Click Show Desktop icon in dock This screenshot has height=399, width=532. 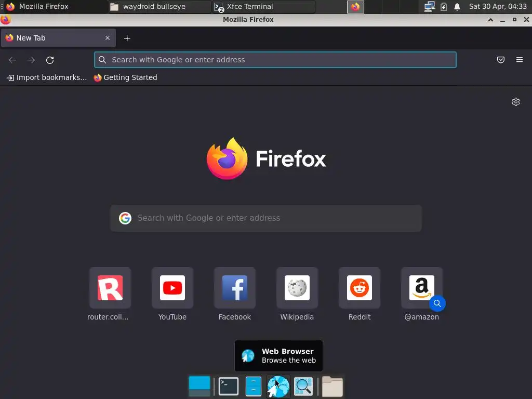199,387
